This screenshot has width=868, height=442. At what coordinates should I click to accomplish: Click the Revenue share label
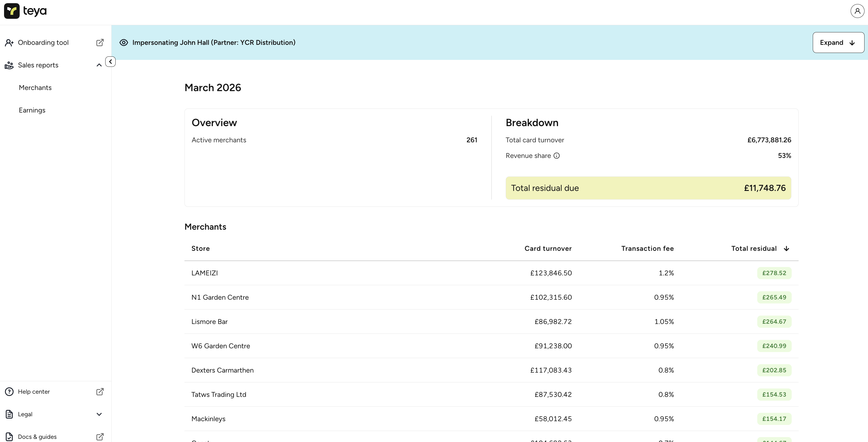click(528, 156)
